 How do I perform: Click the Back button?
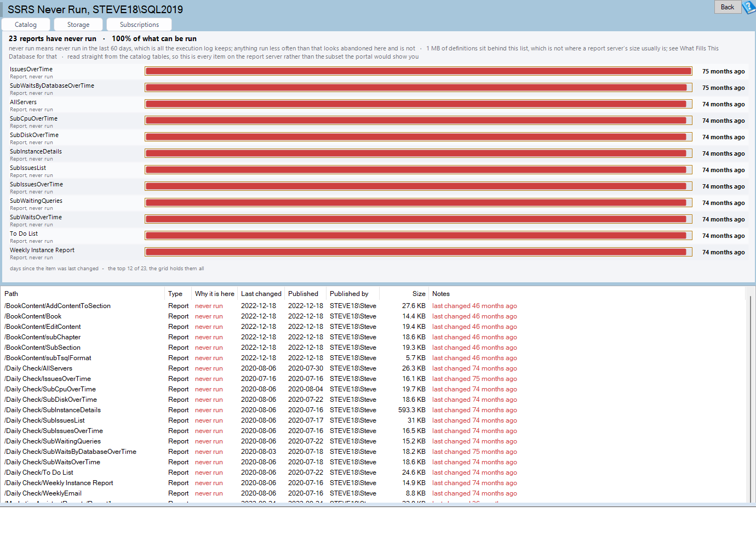[x=728, y=7]
